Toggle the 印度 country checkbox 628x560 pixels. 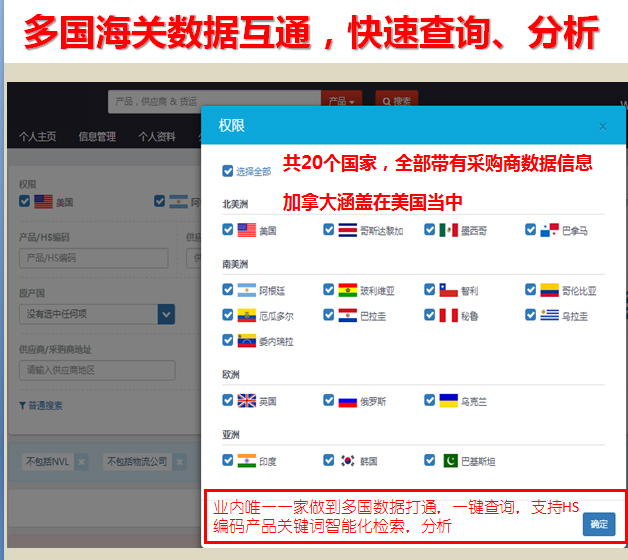click(x=228, y=460)
